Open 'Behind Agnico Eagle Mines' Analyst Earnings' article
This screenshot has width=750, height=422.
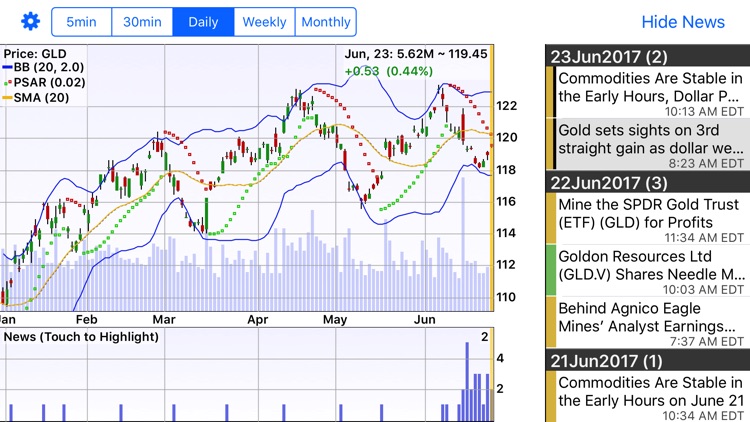(647, 322)
